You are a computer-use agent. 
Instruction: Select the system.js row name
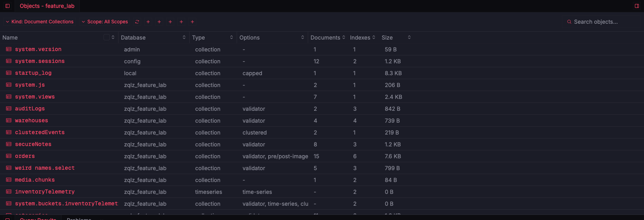coord(30,85)
